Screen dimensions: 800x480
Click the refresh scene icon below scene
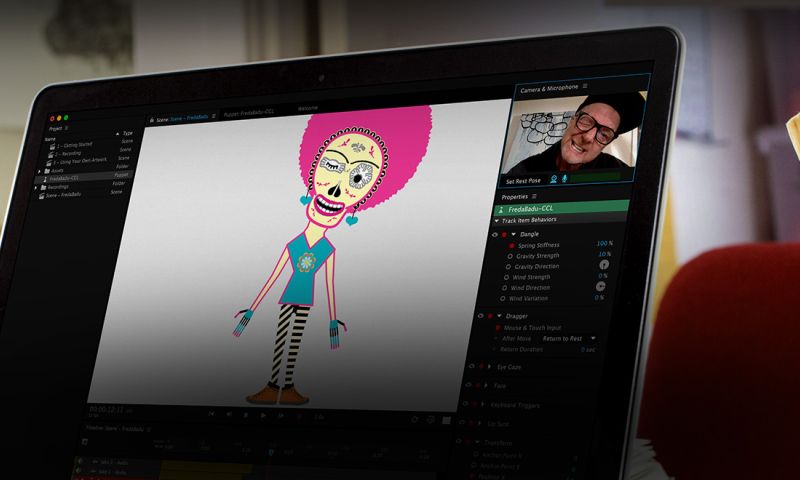(x=414, y=419)
